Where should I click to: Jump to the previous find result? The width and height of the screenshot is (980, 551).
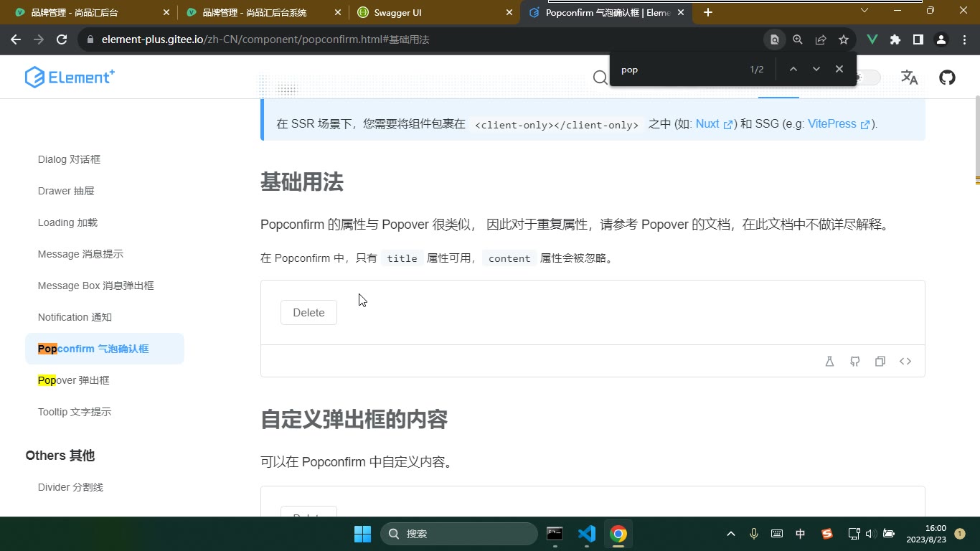(793, 69)
